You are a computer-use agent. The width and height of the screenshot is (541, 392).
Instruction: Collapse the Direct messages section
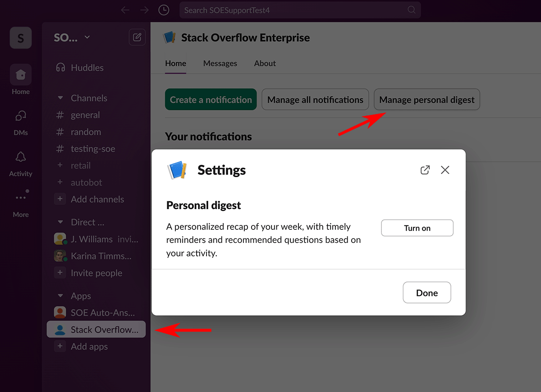click(60, 222)
